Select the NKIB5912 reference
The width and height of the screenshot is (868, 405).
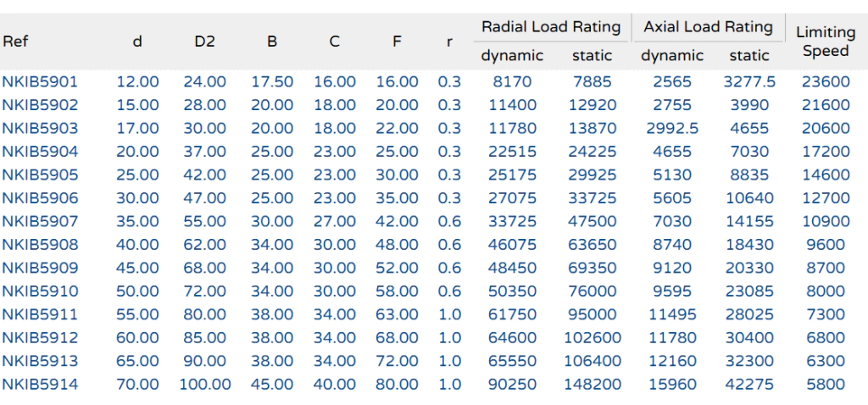click(40, 337)
